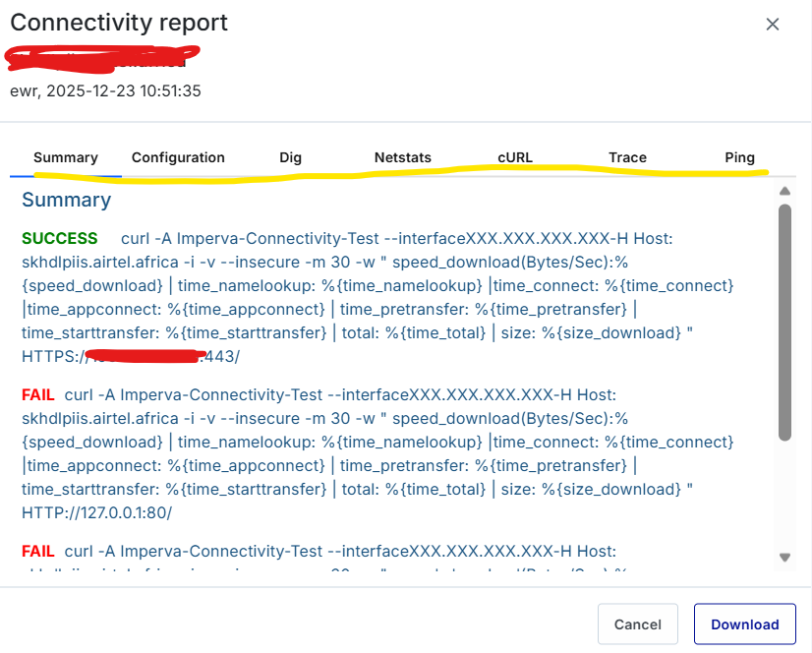812x653 pixels.
Task: Select the Dig tab
Action: [x=290, y=157]
